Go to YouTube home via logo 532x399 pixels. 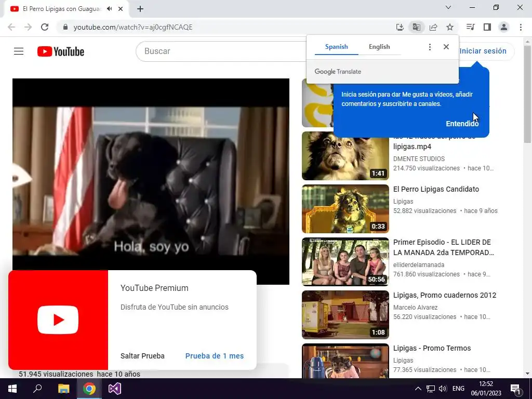[x=61, y=51]
